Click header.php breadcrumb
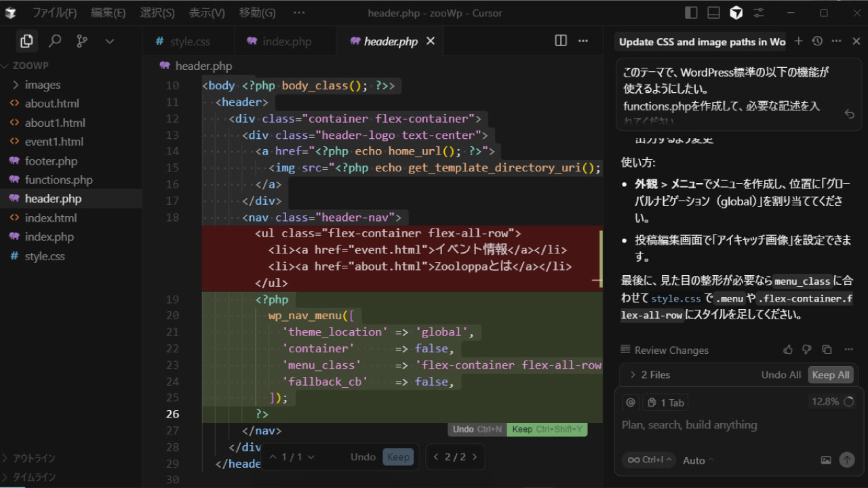This screenshot has height=488, width=868. (x=203, y=66)
